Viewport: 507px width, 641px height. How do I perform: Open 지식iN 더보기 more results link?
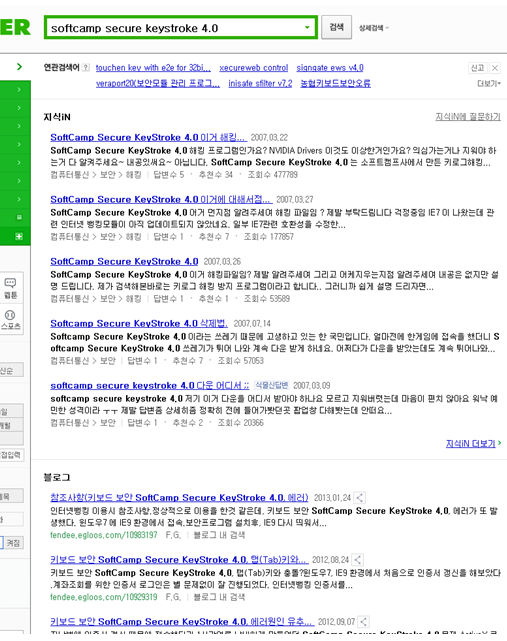tap(473, 444)
